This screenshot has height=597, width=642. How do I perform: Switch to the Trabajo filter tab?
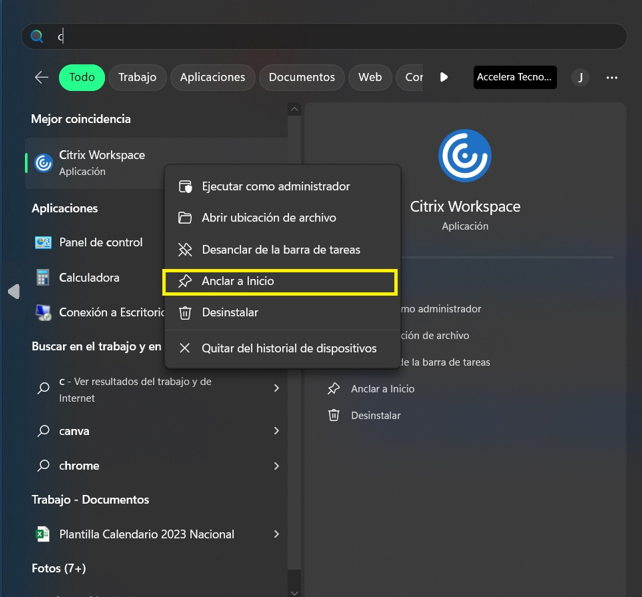point(138,77)
